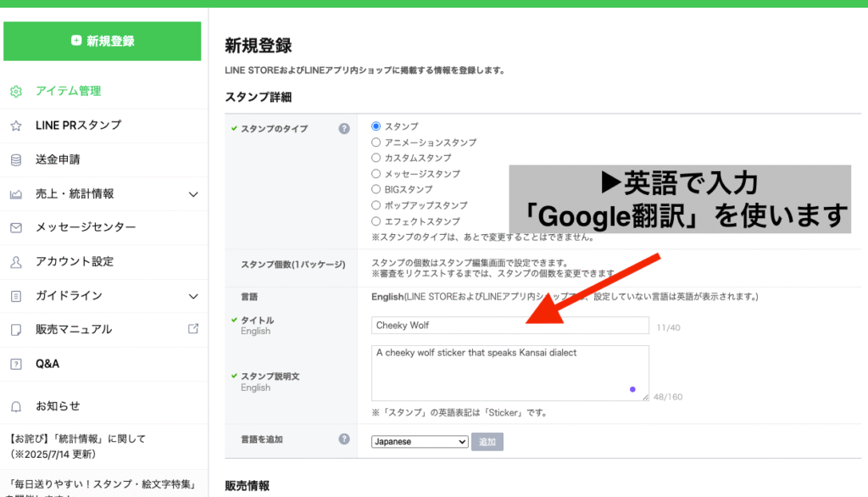
Task: Select the アニメーションスタンプ radio button
Action: coord(376,142)
